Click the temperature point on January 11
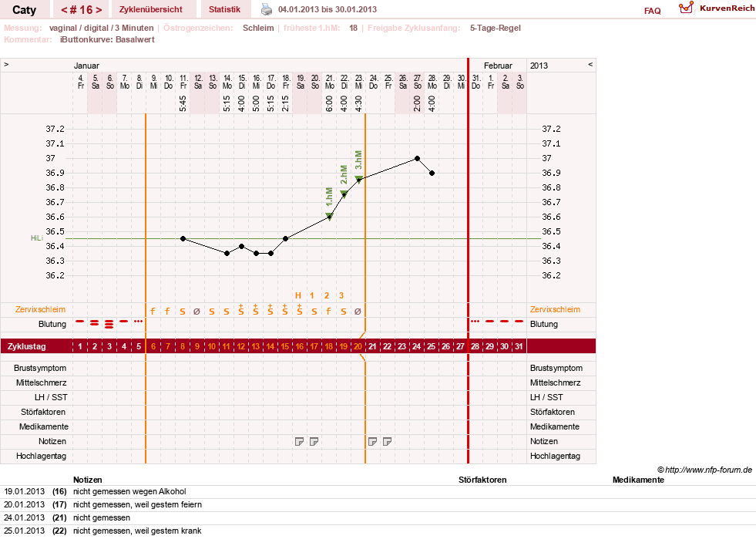Viewport: 756px width, 556px height. [183, 238]
